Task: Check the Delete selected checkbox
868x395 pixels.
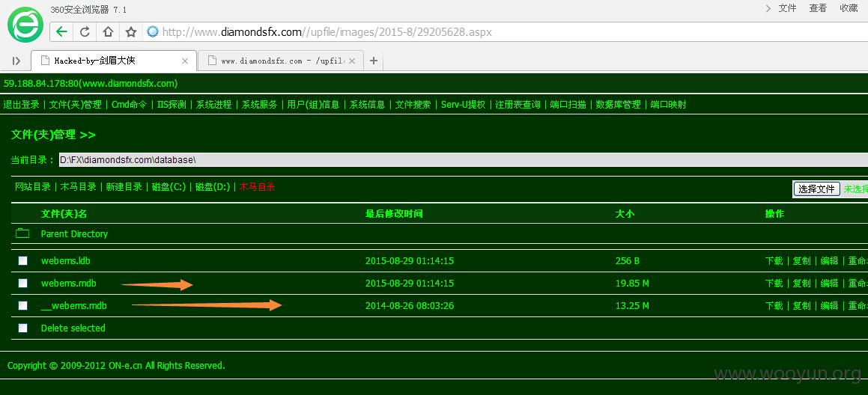Action: (22, 328)
